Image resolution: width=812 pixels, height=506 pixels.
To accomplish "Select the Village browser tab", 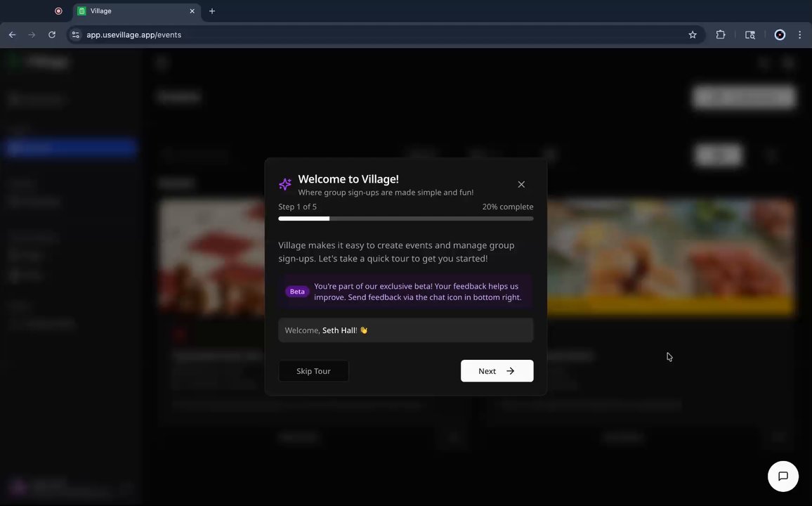I will tap(136, 11).
